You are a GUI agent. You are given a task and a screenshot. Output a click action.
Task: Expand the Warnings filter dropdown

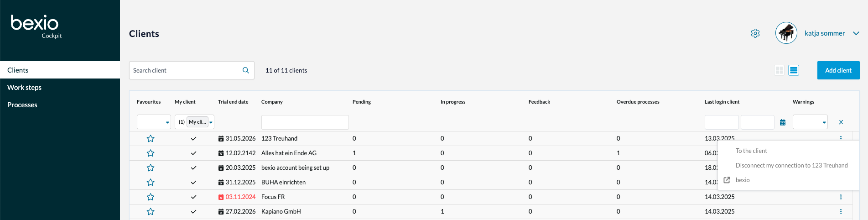pos(810,122)
